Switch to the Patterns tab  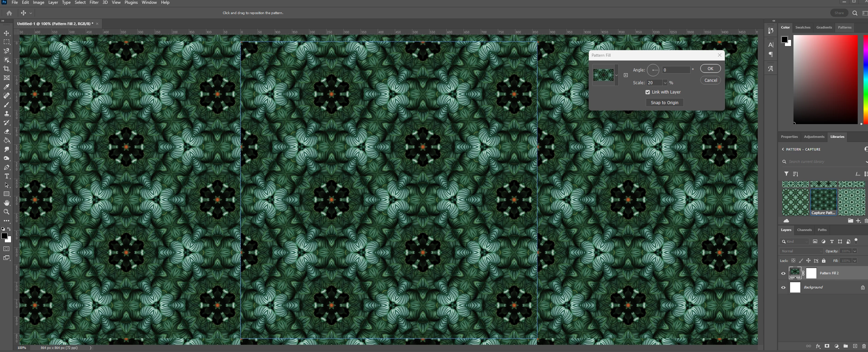(844, 27)
